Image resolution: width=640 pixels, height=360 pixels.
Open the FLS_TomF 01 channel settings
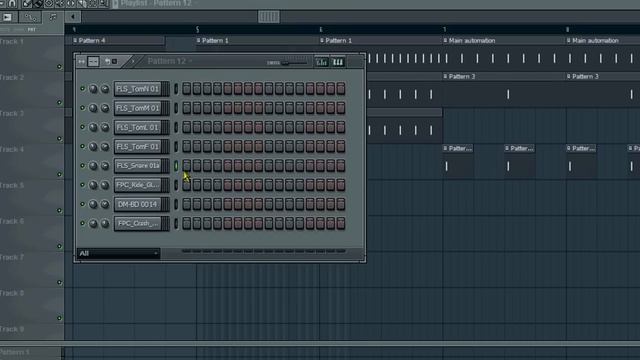click(138, 146)
